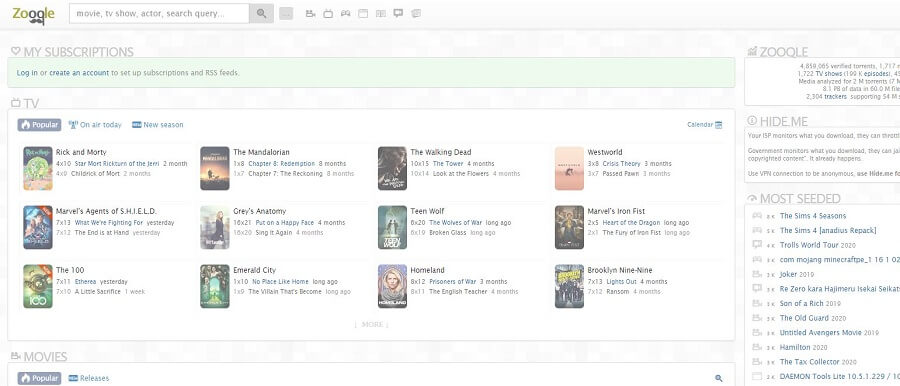Image resolution: width=900 pixels, height=386 pixels.
Task: Open Rick and Morty poster thumbnail
Action: point(38,168)
